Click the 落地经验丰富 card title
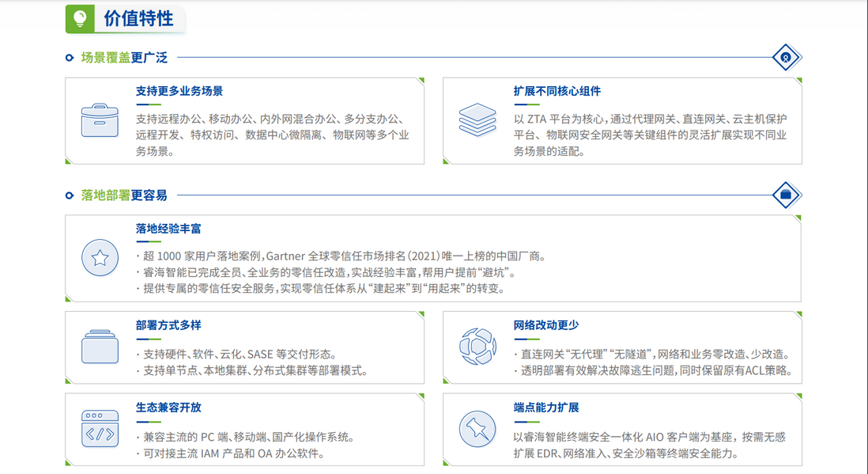The image size is (868, 474). coord(168,229)
